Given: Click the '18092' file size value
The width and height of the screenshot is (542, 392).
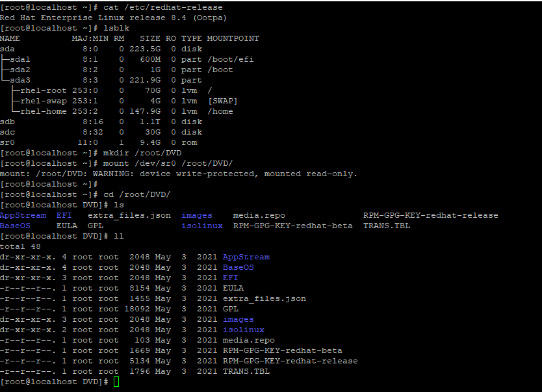Looking at the screenshot, I should (x=137, y=309).
